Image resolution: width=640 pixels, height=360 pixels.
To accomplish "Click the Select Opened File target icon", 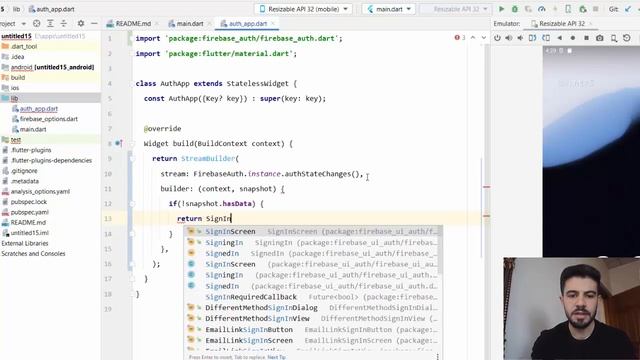I will pos(37,24).
